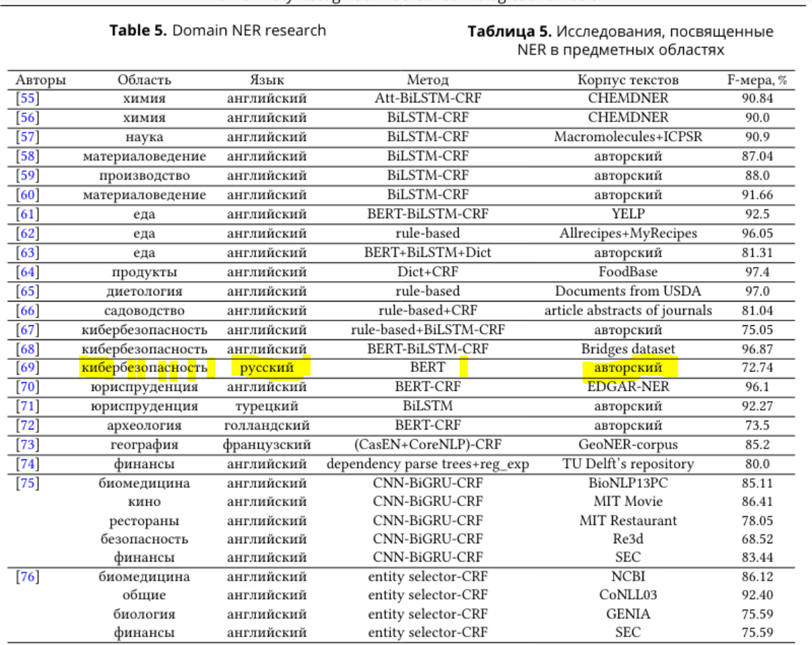Follow reference [73] for GeoNER-corpus
Image resolution: width=812 pixels, height=645 pixels.
[28, 444]
